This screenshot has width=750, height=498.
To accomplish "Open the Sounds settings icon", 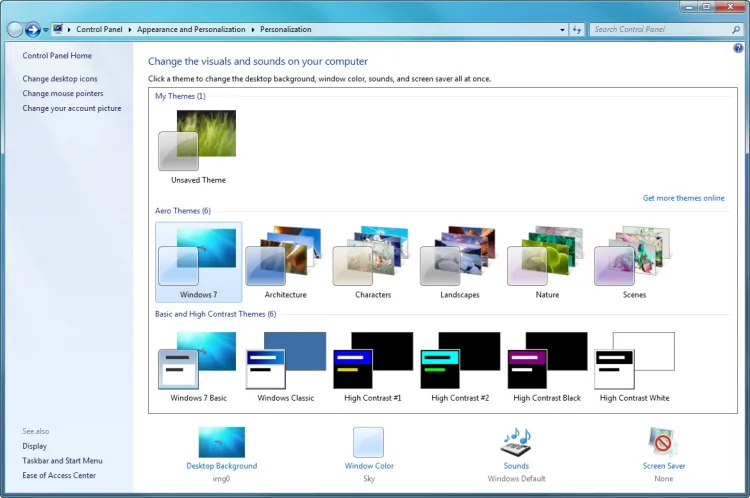I will 516,442.
